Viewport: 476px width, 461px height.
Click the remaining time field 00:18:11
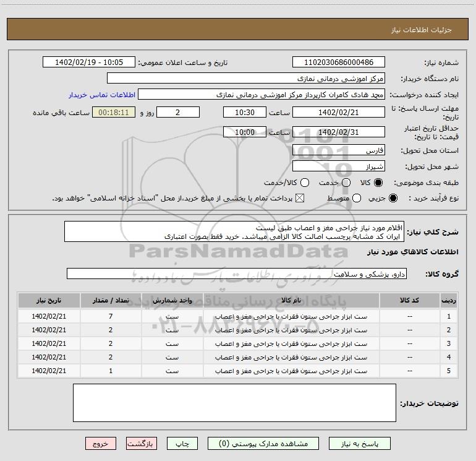[114, 112]
